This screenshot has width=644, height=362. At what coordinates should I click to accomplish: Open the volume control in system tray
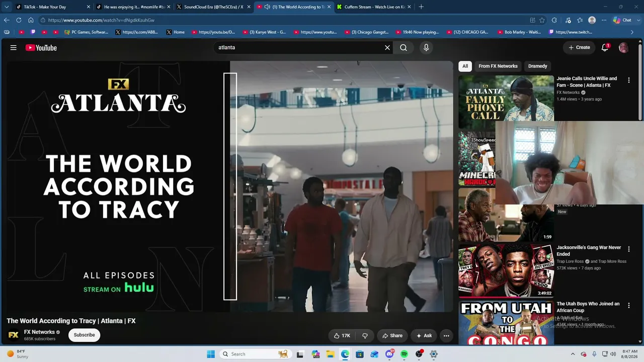(x=613, y=354)
